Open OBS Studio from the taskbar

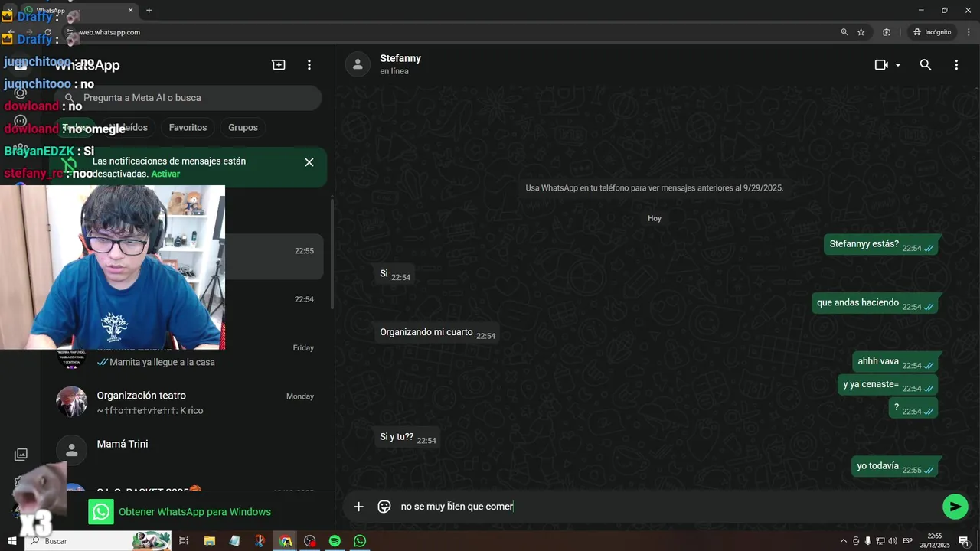(309, 541)
